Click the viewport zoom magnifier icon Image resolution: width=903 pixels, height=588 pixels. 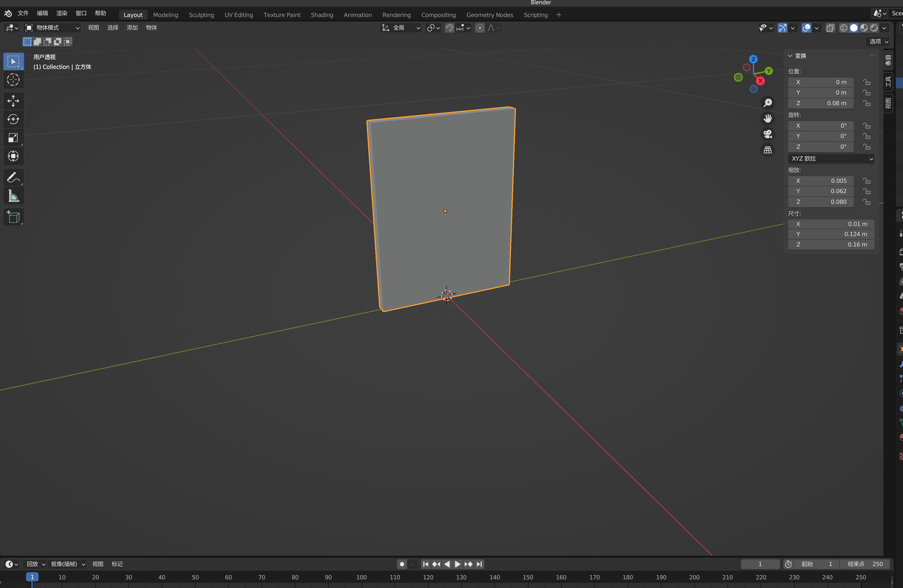(x=767, y=103)
